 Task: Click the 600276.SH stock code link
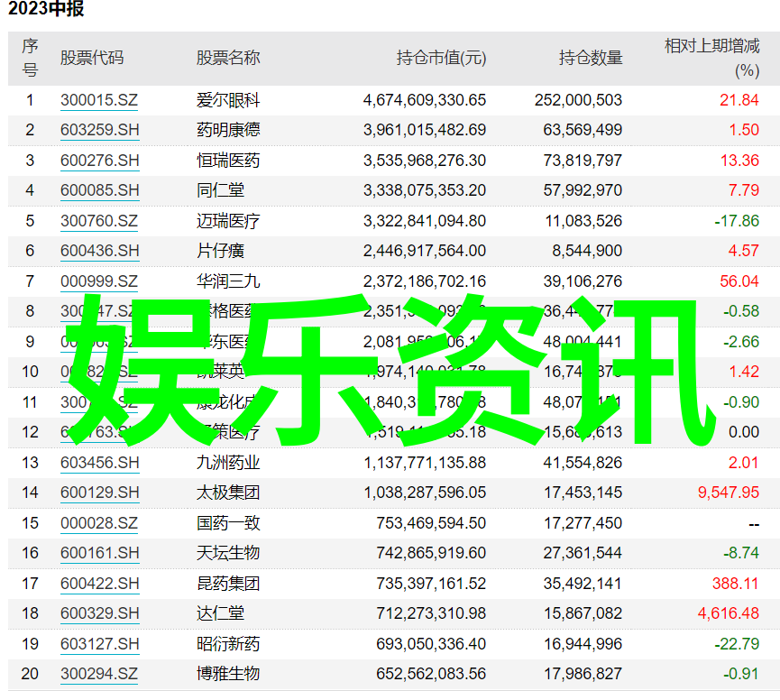click(99, 161)
